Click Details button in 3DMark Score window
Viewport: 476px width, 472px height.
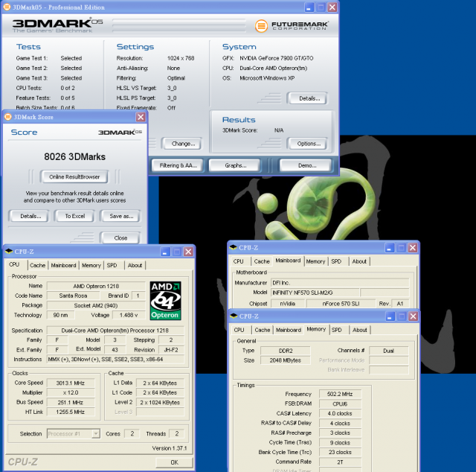pos(30,216)
